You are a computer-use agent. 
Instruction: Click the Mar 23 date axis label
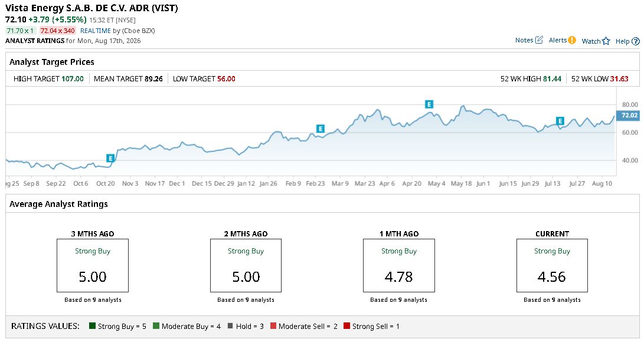pyautogui.click(x=365, y=183)
